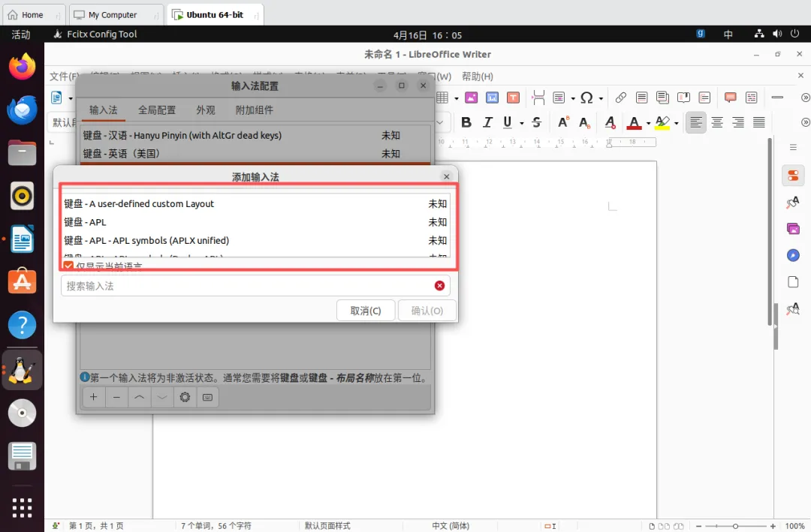The width and height of the screenshot is (811, 532).
Task: Open font color dropdown arrow
Action: click(x=648, y=123)
